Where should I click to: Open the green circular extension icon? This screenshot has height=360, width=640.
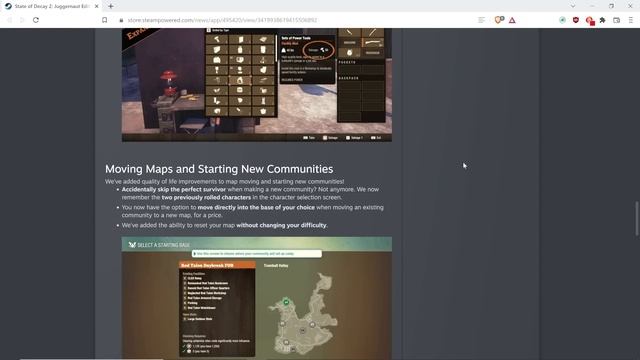point(562,20)
